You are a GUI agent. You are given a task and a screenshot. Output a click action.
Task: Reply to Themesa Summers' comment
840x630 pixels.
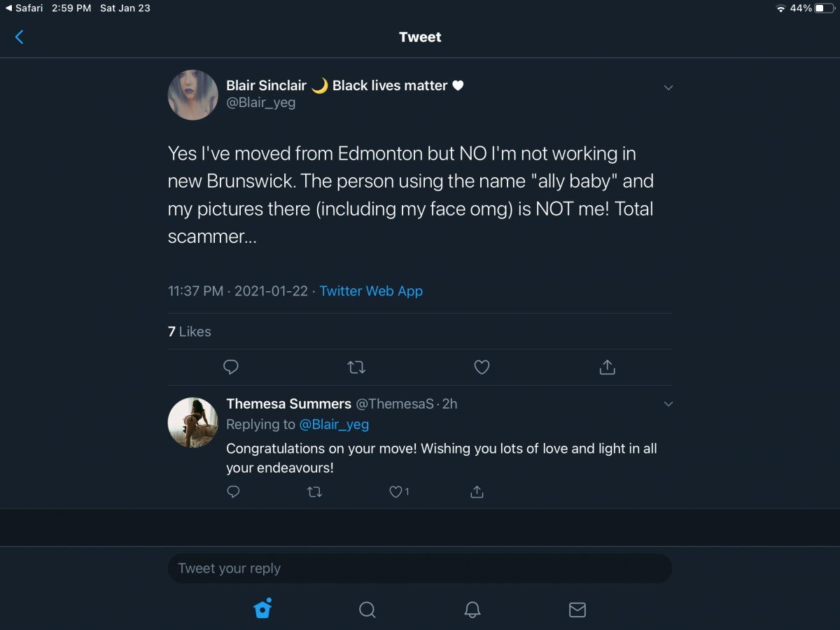(x=234, y=492)
